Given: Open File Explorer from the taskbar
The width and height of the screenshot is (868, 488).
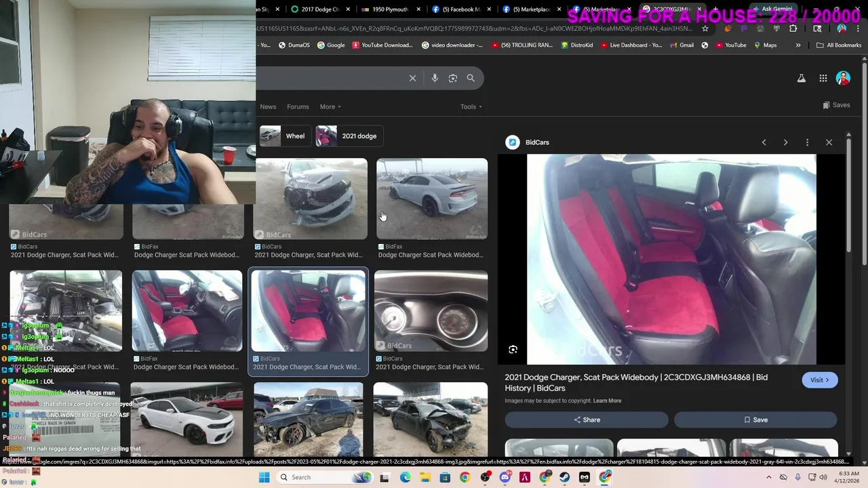Looking at the screenshot, I should 425,477.
